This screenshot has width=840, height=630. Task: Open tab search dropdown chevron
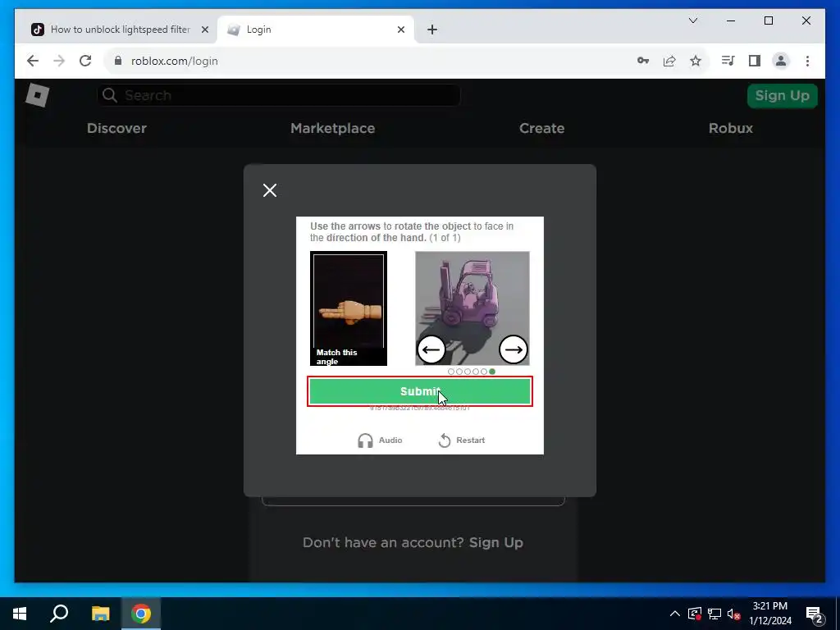click(692, 21)
